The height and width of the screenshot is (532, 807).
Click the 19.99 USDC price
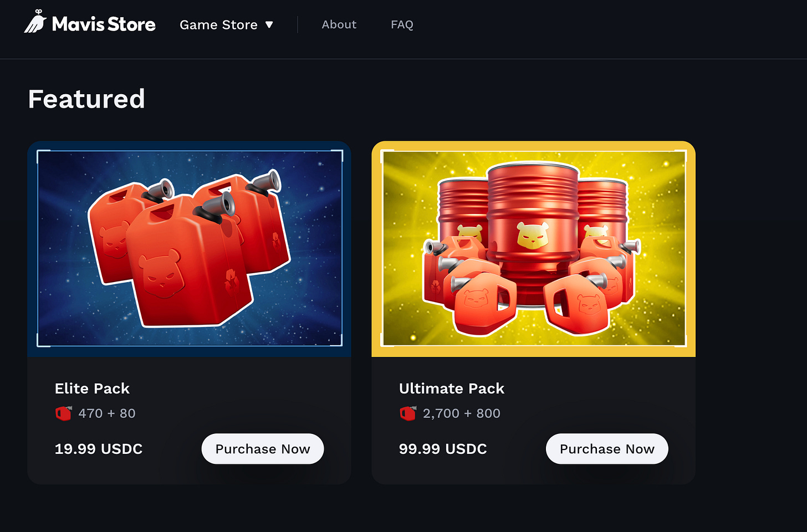click(x=99, y=449)
